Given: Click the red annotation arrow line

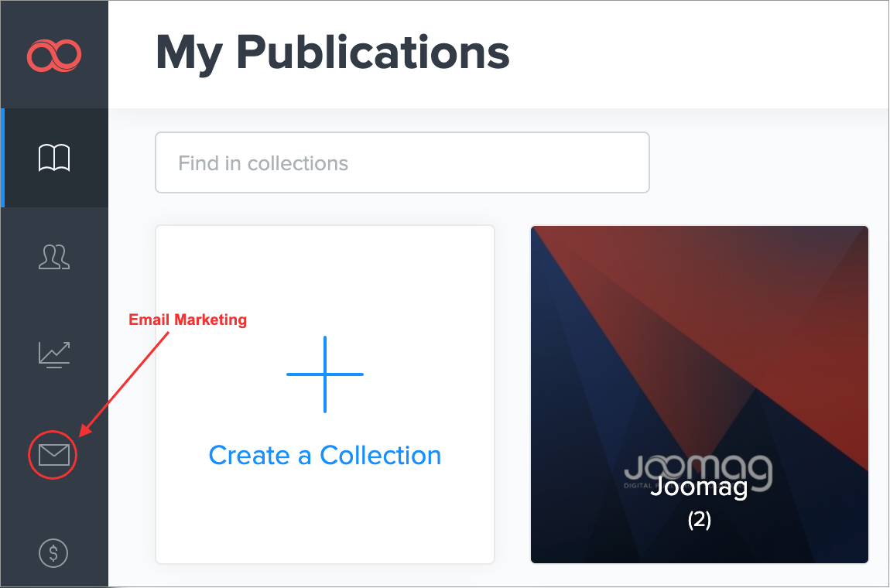Looking at the screenshot, I should point(124,379).
